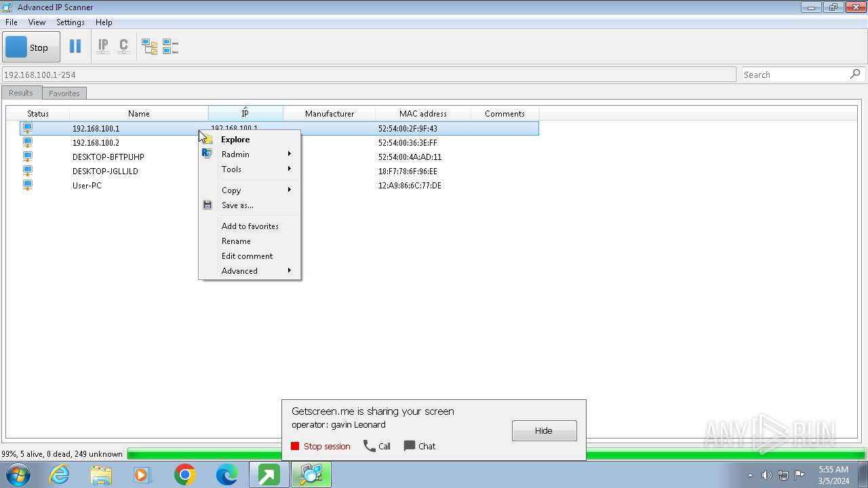Sort by the Status column header
This screenshot has height=488, width=868.
(x=38, y=113)
